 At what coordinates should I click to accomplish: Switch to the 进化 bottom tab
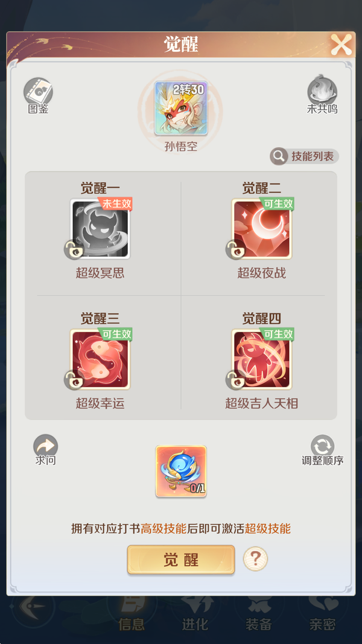coord(195,615)
